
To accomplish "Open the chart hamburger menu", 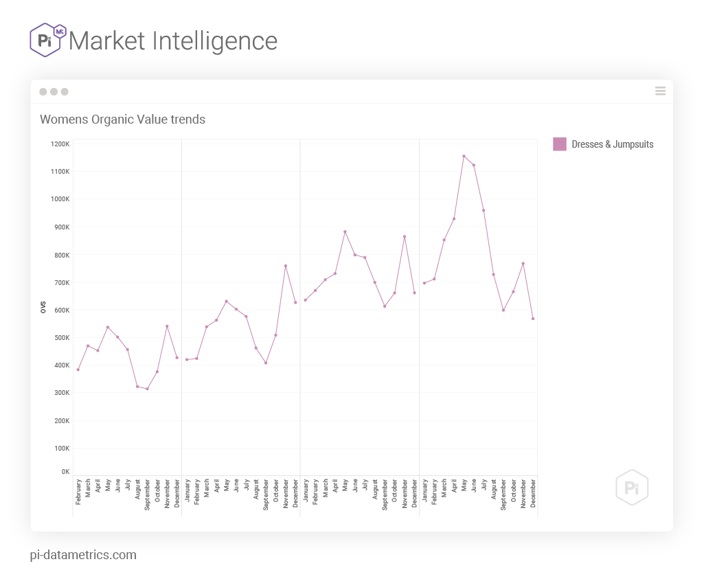I will pyautogui.click(x=660, y=91).
